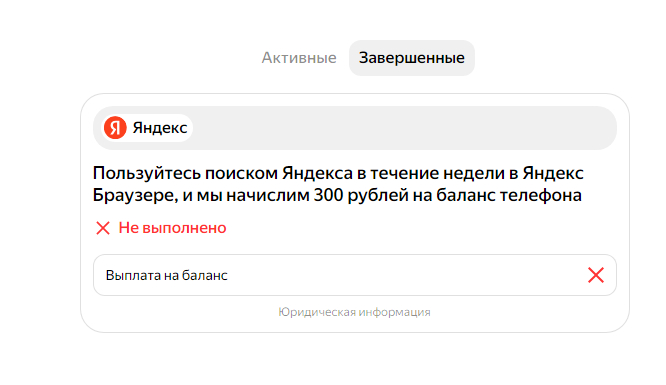Click the empty gray header bar area

404,128
